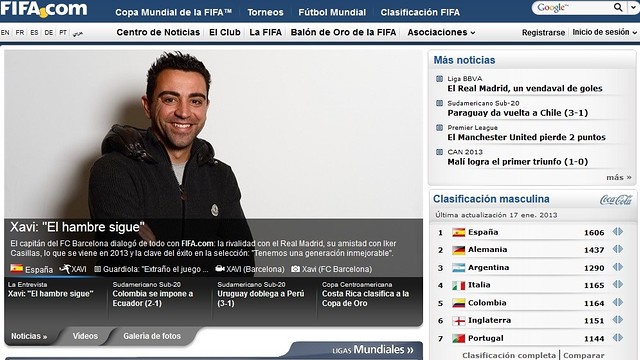
Task: Open Centro de Noticias
Action: 158,32
